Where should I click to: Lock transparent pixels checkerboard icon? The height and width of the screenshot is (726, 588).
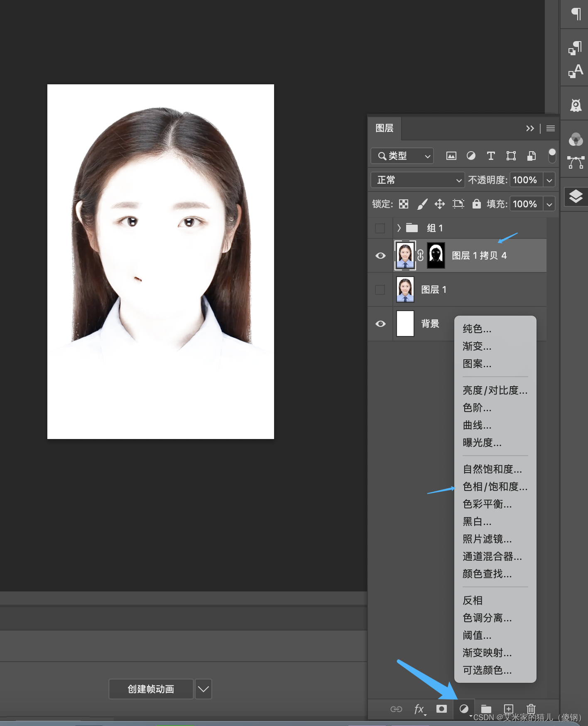(404, 204)
